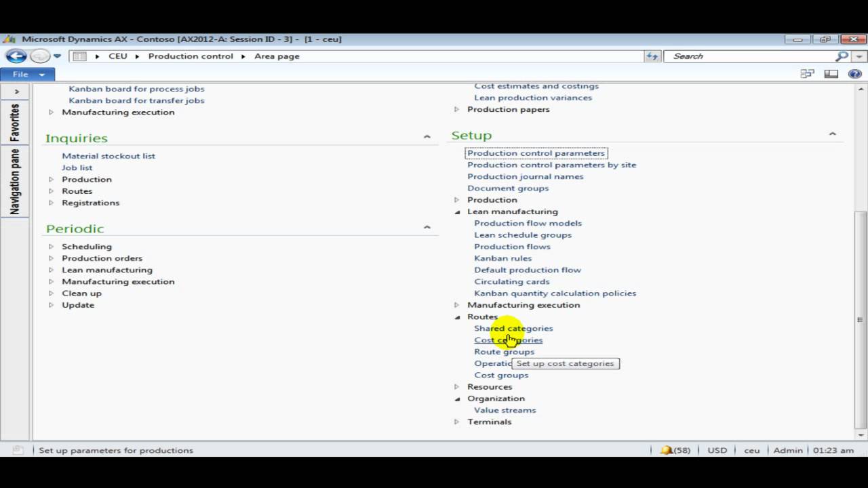Open Shared categories link
868x488 pixels.
pos(513,328)
